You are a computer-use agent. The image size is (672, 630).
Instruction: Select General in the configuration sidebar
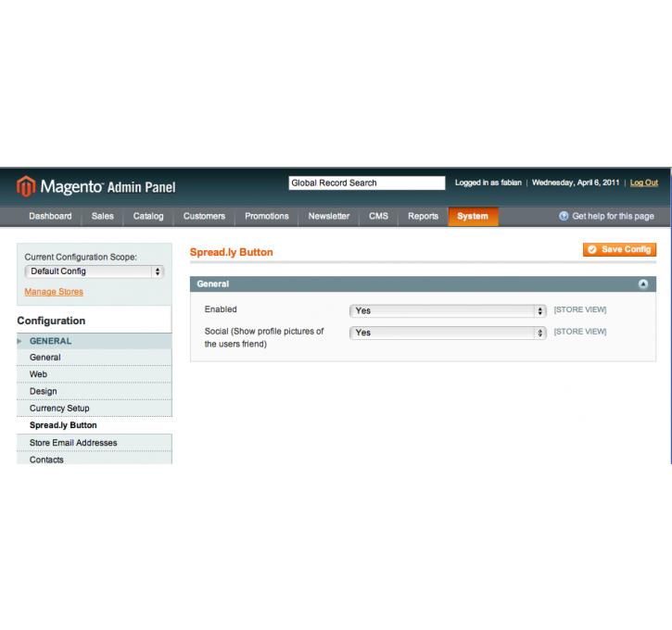click(x=95, y=358)
